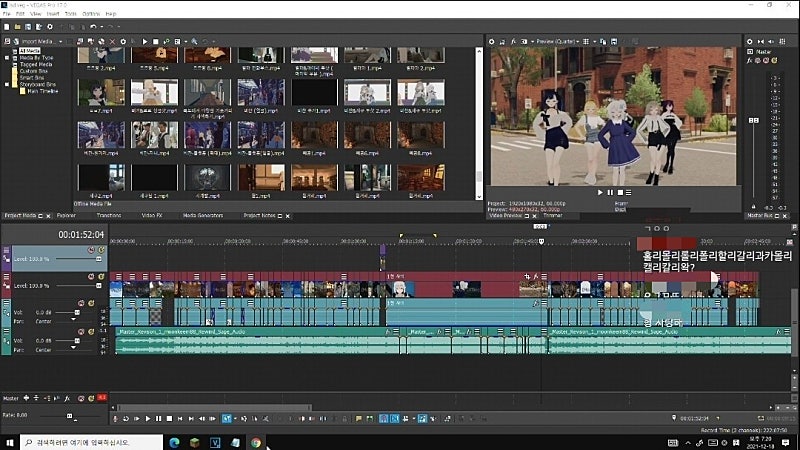
Task: Select the Smart Bins folder in media tree
Action: coord(32,76)
